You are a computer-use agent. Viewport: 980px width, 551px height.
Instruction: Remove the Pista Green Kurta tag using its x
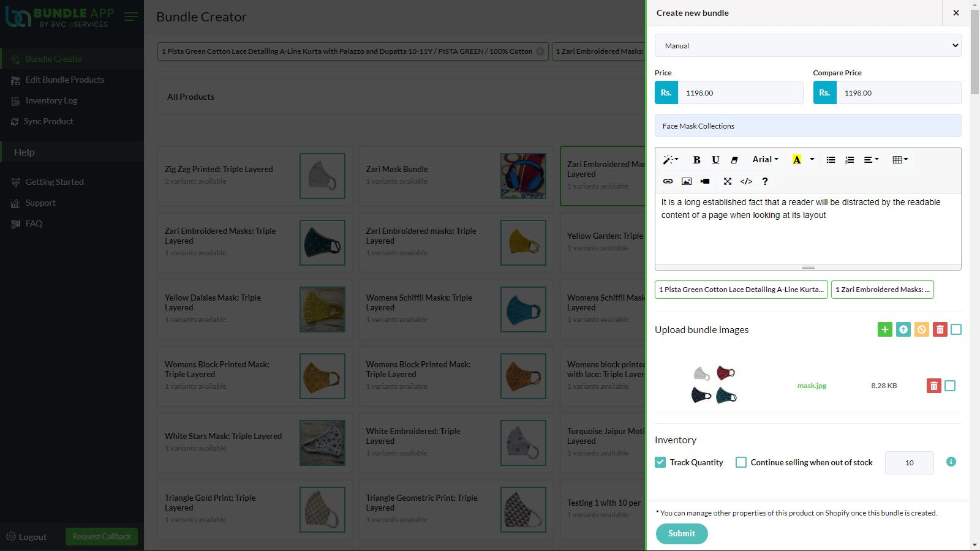pos(540,51)
